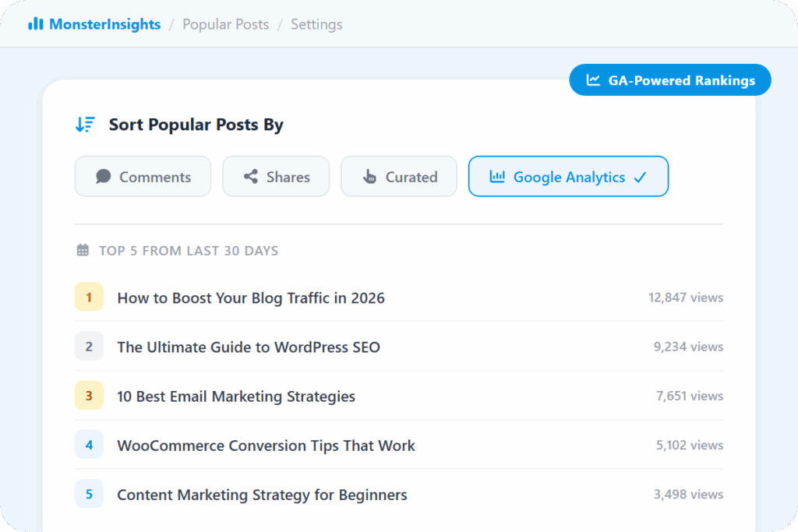Click the 3,498 views count

pos(688,495)
